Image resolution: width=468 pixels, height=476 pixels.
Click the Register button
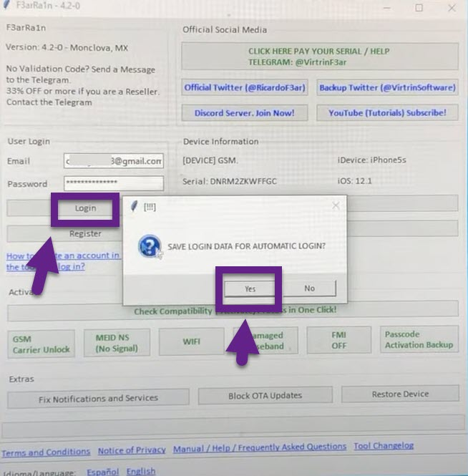[x=85, y=234]
